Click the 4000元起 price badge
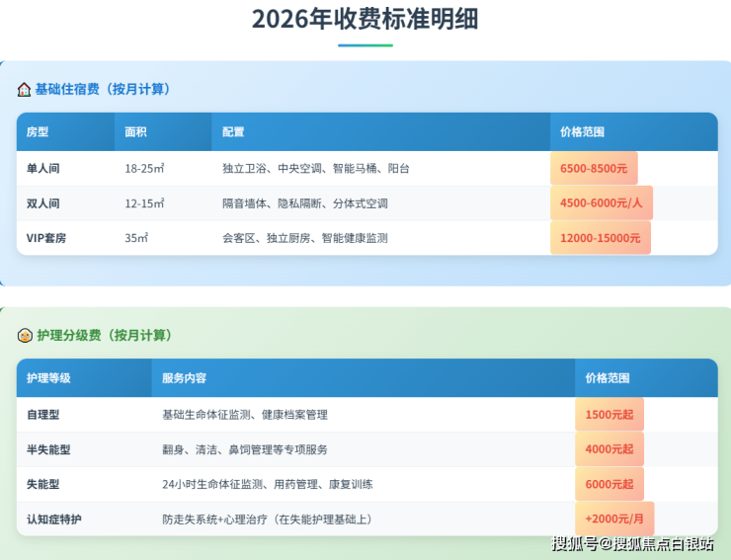731x560 pixels. pyautogui.click(x=609, y=449)
